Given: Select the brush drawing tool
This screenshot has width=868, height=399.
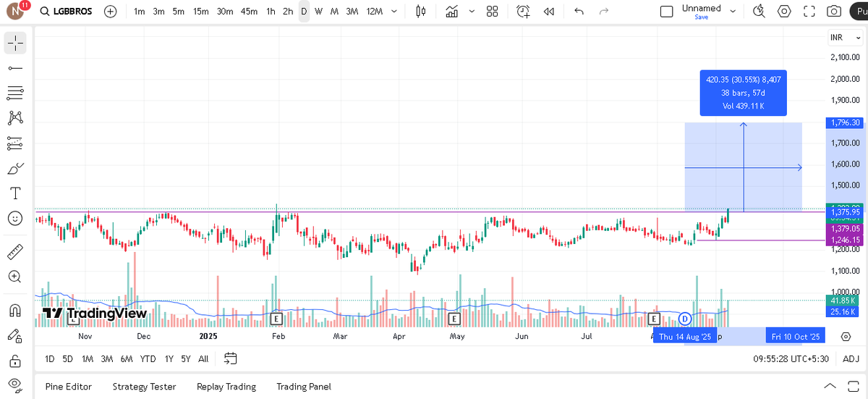Looking at the screenshot, I should (x=15, y=169).
